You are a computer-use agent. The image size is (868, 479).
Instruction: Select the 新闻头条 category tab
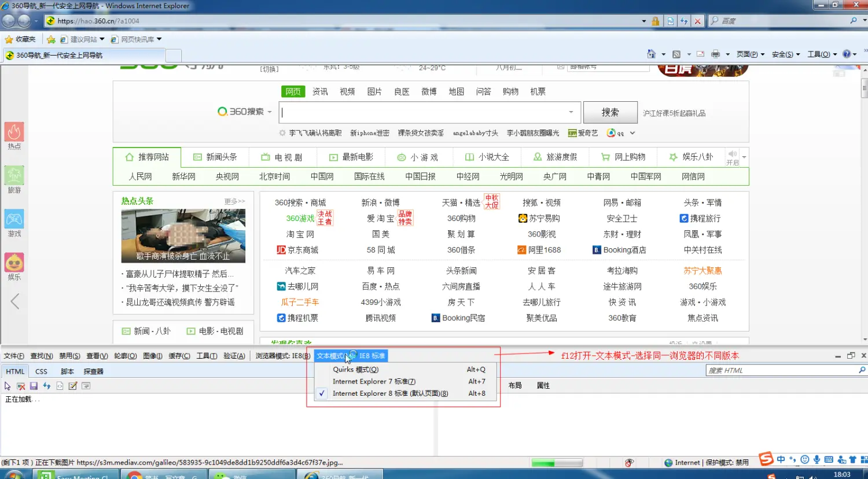tap(215, 157)
